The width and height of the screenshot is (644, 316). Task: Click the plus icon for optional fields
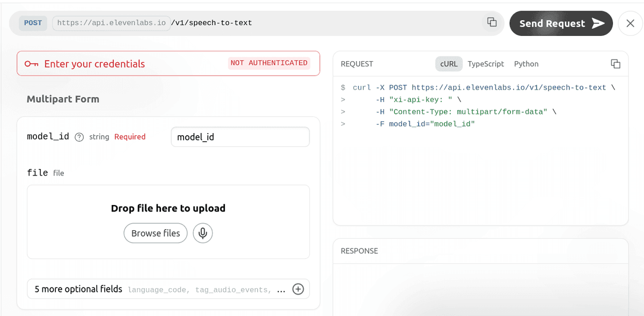click(x=298, y=289)
